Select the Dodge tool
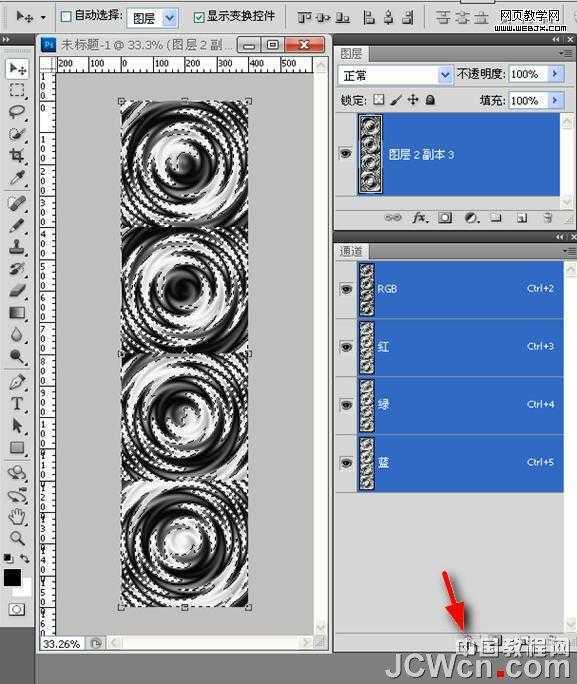 (17, 356)
